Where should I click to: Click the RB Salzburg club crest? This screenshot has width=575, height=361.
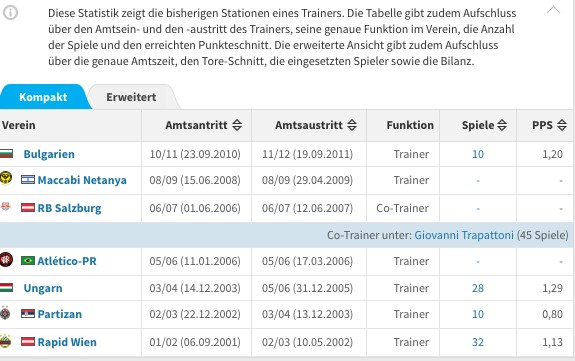[x=6, y=207]
